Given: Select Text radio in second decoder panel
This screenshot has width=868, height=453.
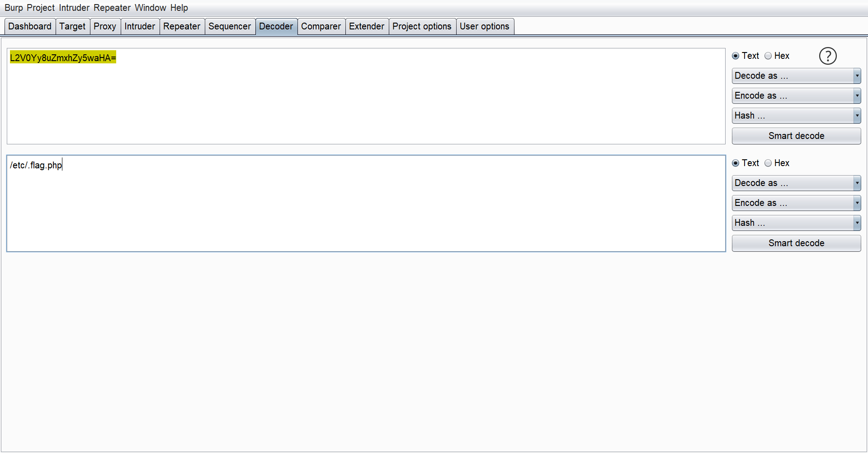Looking at the screenshot, I should pos(736,163).
